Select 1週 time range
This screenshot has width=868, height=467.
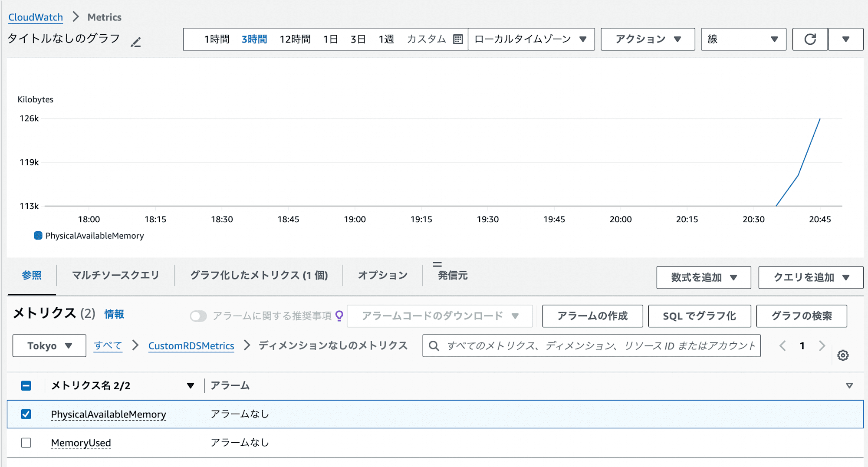386,39
